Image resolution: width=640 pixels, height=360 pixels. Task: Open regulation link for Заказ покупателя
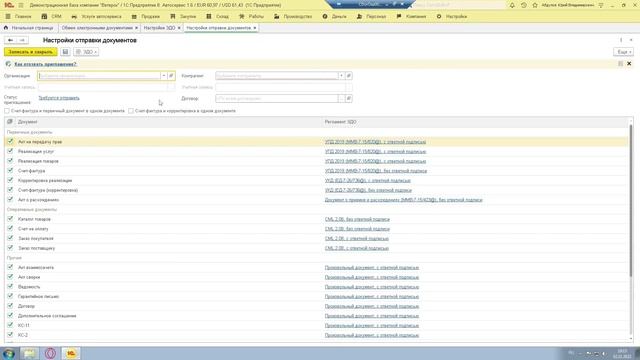pos(356,239)
